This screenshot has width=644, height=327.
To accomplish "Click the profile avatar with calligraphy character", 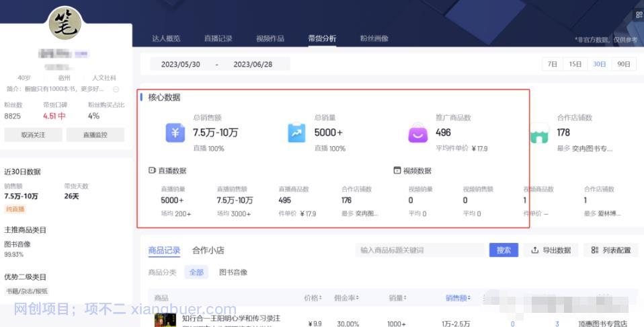I will point(65,24).
